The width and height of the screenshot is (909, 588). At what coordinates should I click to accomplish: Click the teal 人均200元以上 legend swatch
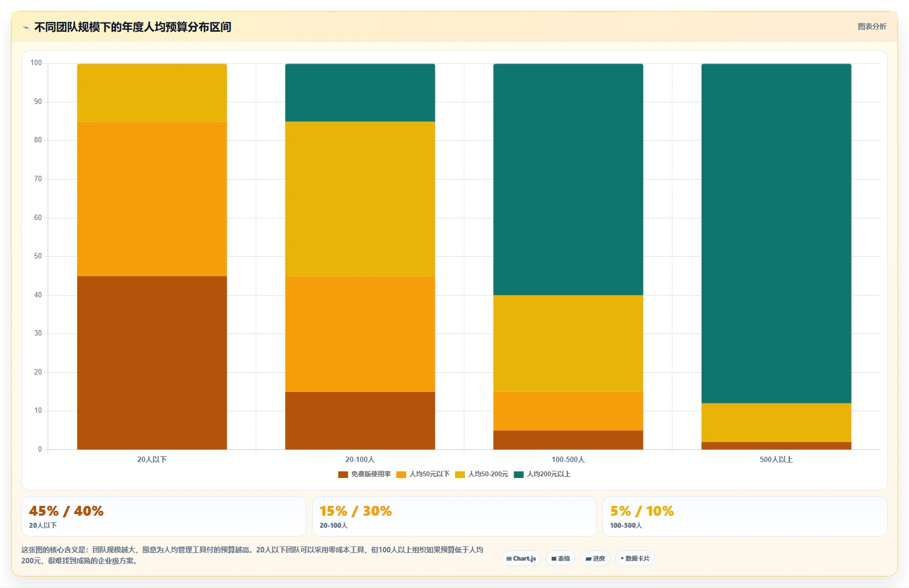519,474
